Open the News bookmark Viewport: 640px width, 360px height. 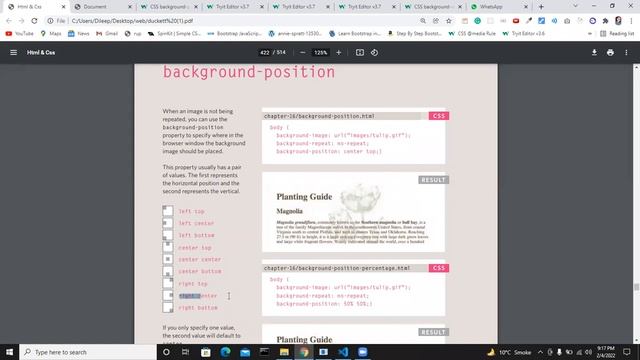pos(79,33)
